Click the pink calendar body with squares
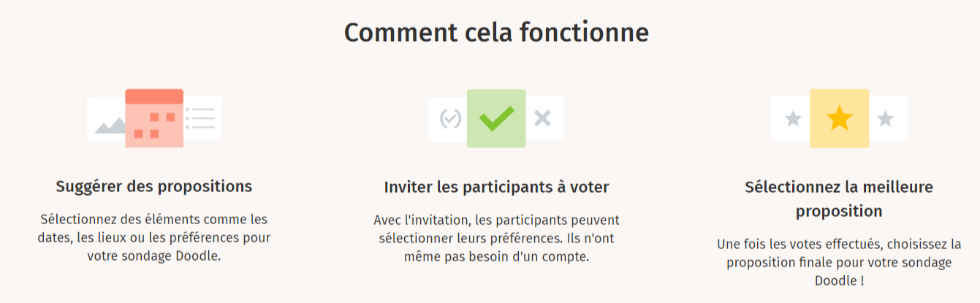 [154, 126]
